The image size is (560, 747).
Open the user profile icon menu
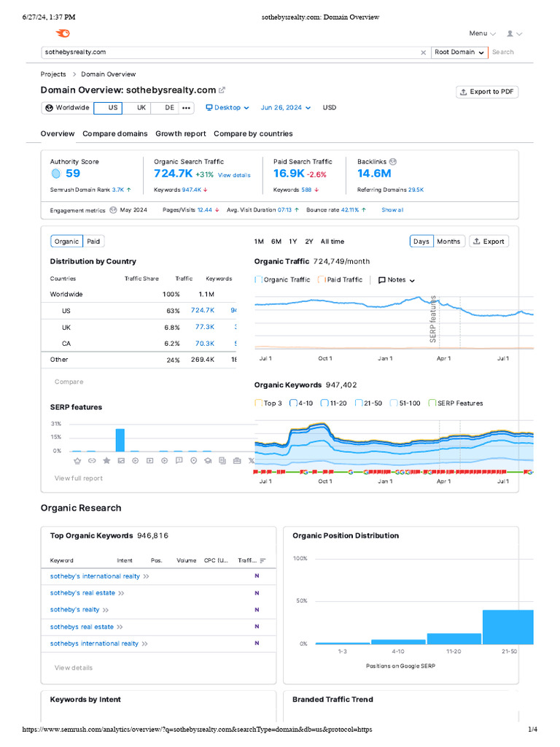510,34
